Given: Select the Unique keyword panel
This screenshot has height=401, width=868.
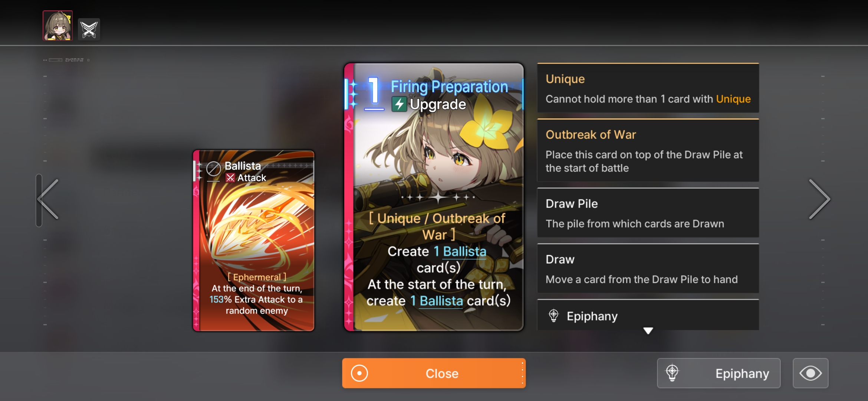Looking at the screenshot, I should coord(648,88).
